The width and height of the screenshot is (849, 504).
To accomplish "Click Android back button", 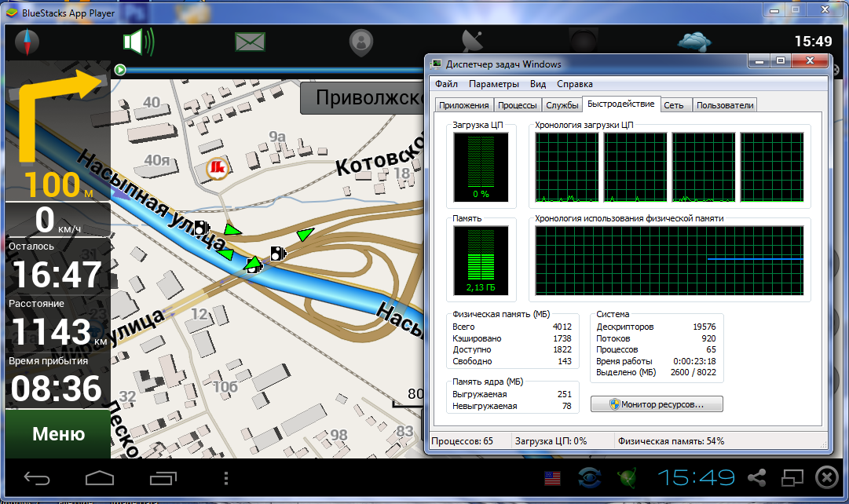I will [37, 478].
